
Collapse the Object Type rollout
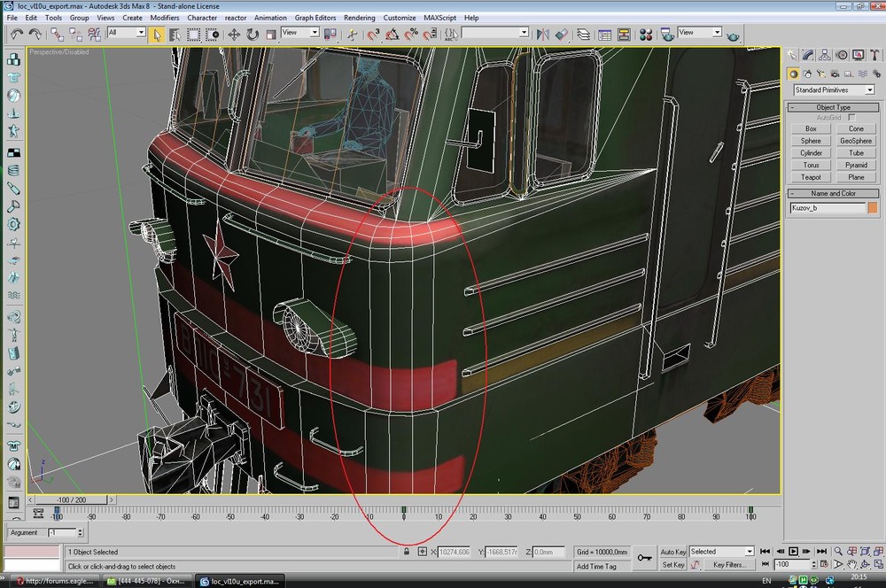coord(832,107)
